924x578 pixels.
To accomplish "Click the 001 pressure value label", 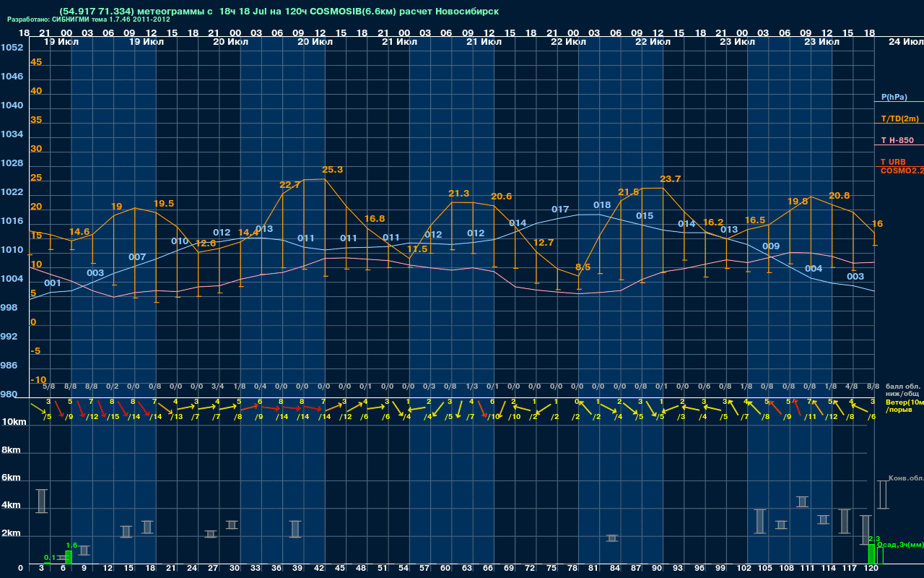I will coord(53,283).
